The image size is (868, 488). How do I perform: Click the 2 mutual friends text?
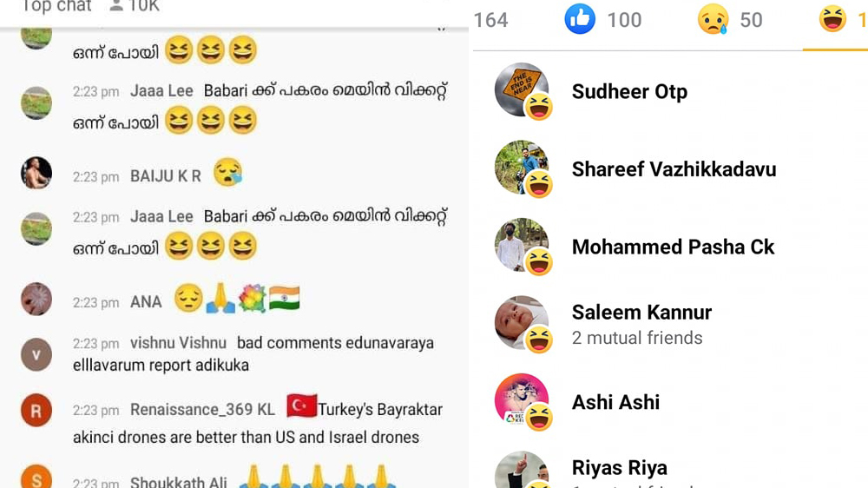pos(636,338)
